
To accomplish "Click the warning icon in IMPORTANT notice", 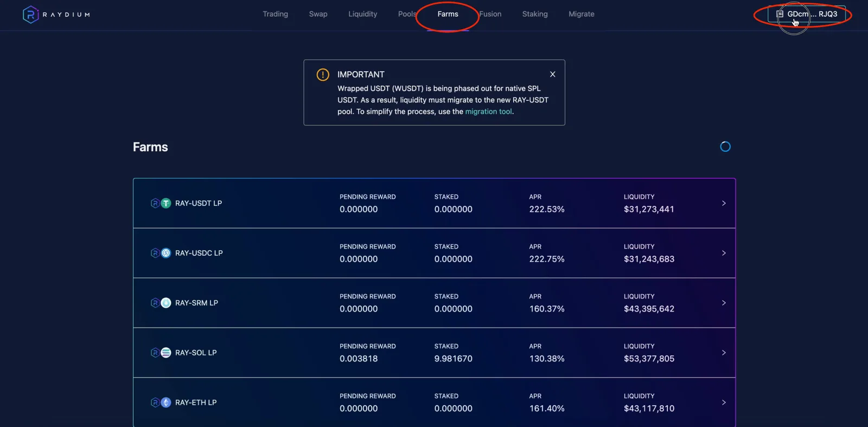I will tap(323, 75).
